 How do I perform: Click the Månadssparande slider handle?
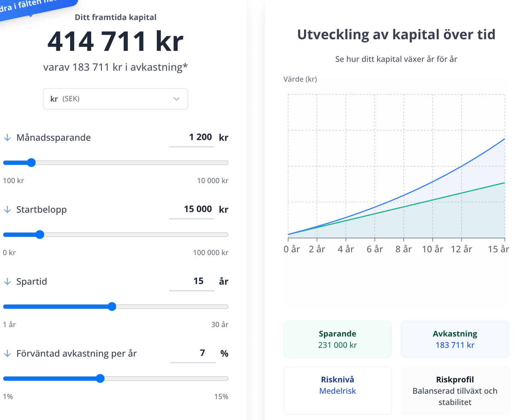[x=31, y=163]
